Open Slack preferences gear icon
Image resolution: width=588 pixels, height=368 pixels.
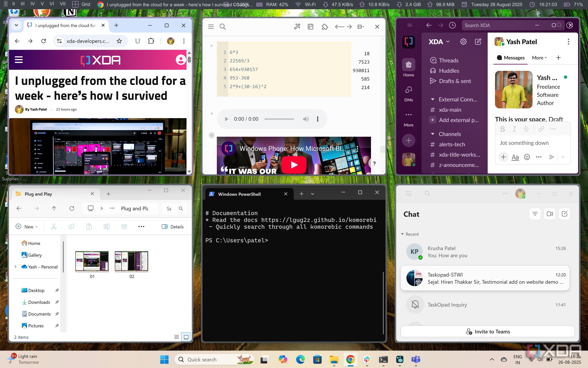click(x=463, y=42)
